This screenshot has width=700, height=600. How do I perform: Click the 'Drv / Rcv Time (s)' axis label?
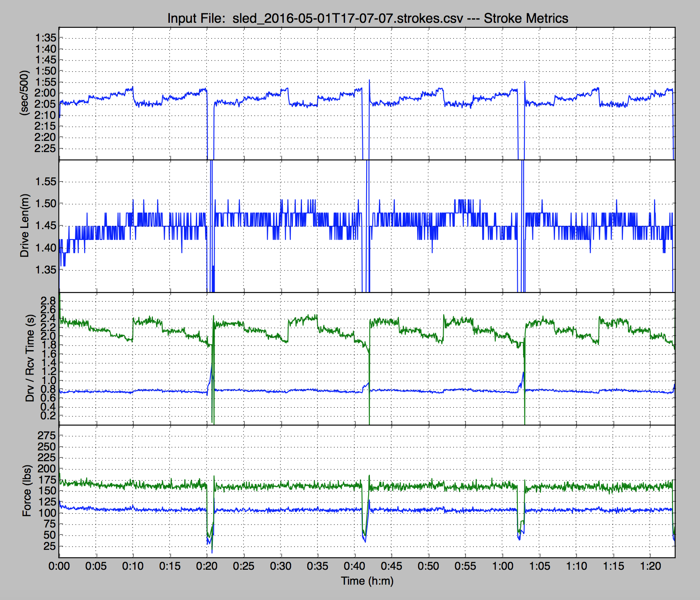(30, 358)
